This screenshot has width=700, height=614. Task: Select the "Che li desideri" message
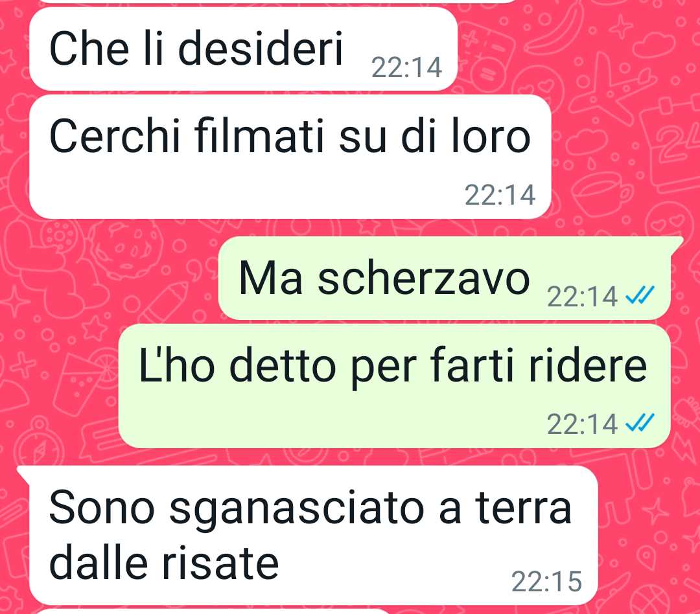243,49
